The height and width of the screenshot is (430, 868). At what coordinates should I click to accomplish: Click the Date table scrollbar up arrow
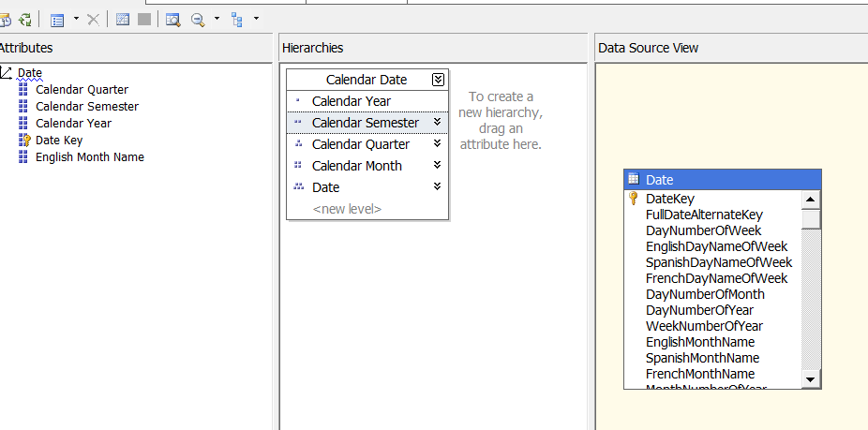(x=811, y=200)
